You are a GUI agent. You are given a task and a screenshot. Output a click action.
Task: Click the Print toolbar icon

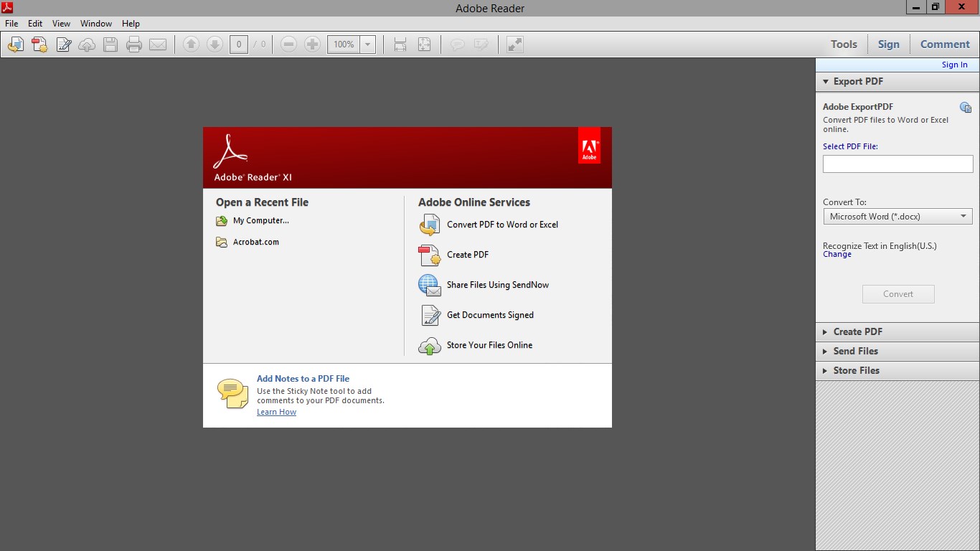pyautogui.click(x=134, y=44)
